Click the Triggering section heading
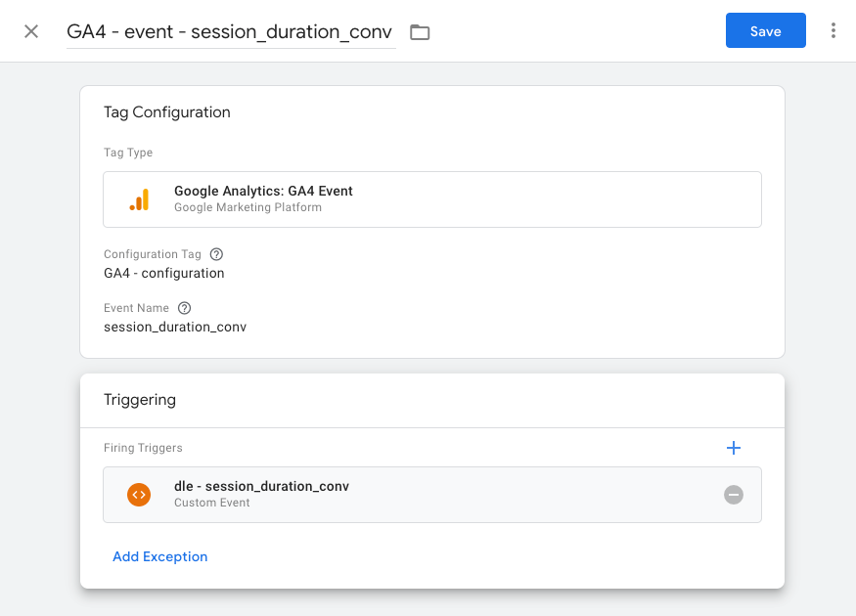Image resolution: width=856 pixels, height=616 pixels. point(140,399)
